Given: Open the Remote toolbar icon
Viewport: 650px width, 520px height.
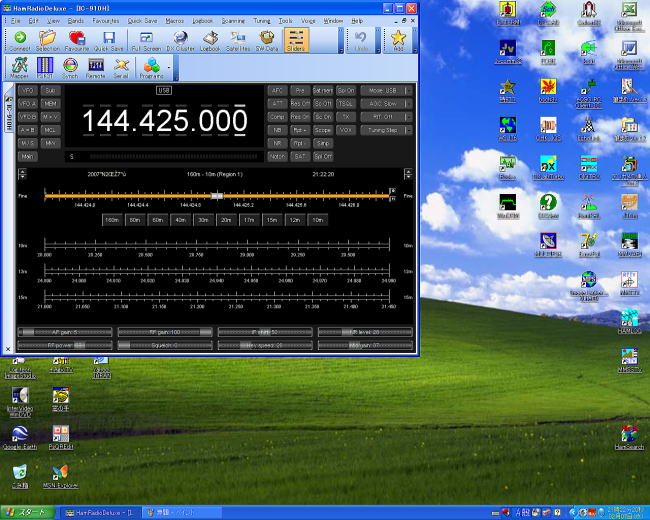Looking at the screenshot, I should [x=95, y=68].
